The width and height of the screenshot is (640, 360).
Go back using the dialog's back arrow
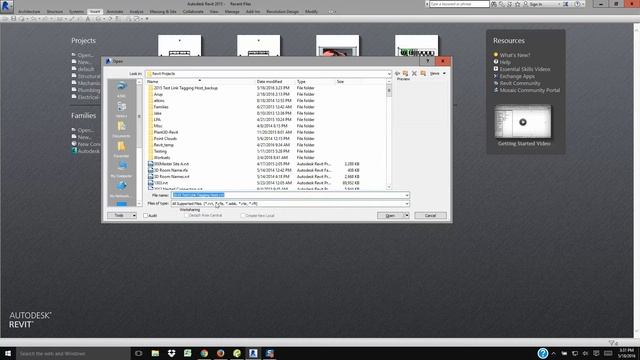pyautogui.click(x=397, y=73)
